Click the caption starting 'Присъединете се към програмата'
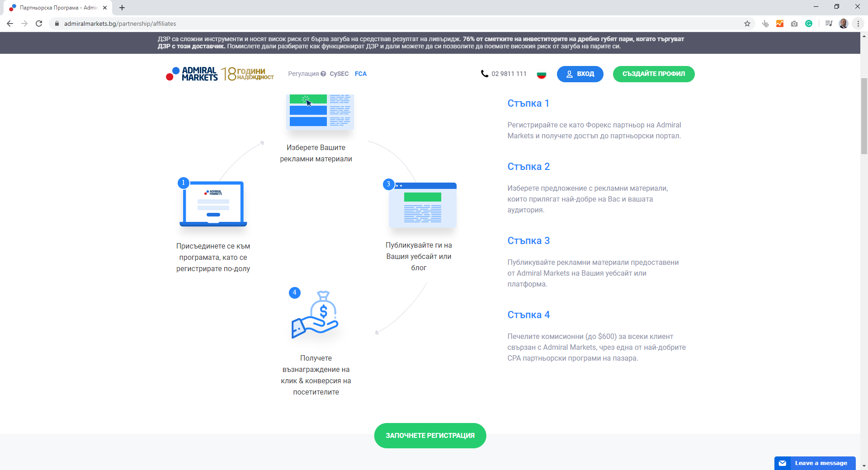 (213, 257)
